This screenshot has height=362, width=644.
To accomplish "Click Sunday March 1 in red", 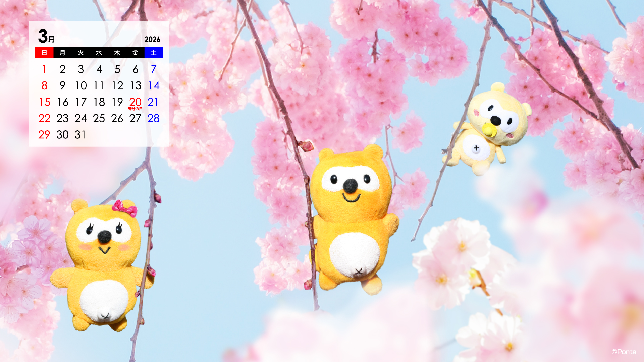I will 44,69.
